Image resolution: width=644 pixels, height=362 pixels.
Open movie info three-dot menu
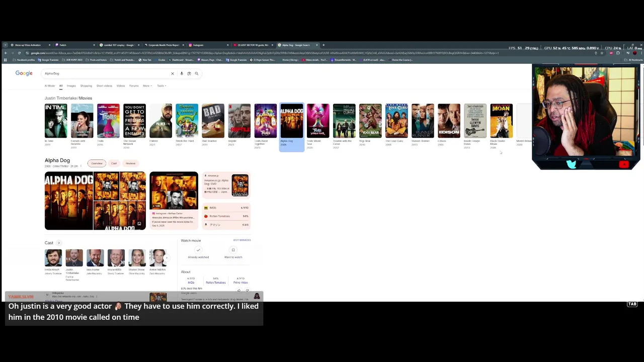(x=81, y=166)
